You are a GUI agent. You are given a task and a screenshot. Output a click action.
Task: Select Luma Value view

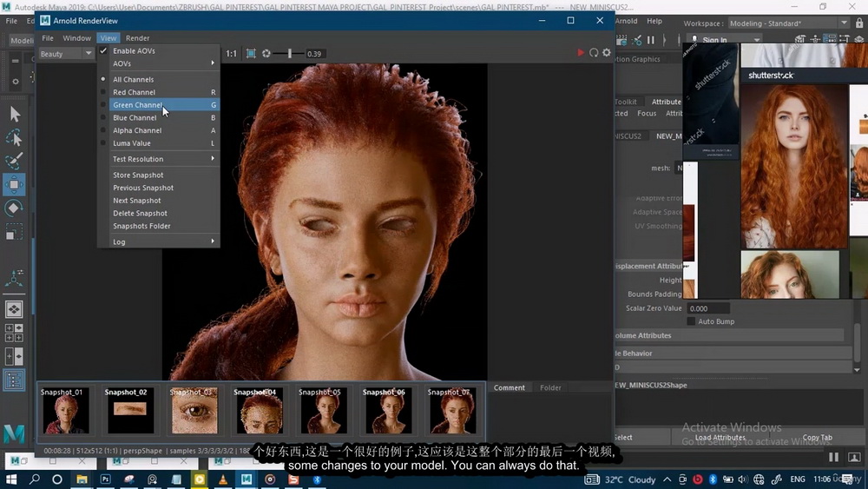[158, 143]
